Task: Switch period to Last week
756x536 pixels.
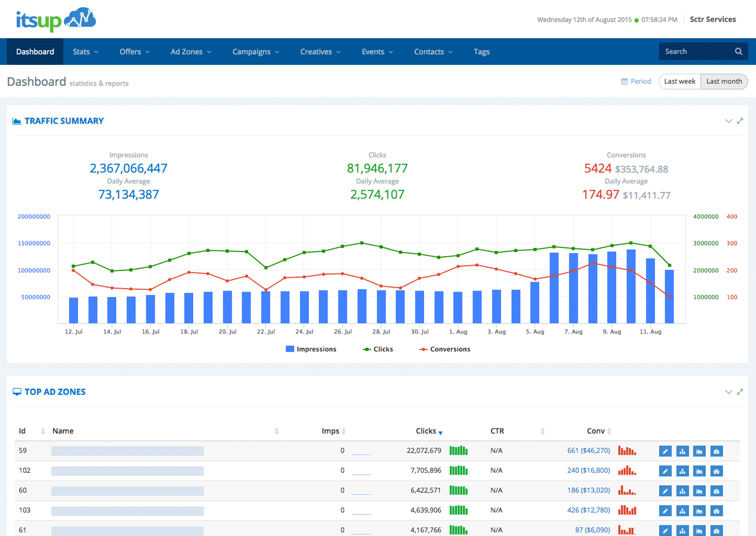Action: point(679,81)
